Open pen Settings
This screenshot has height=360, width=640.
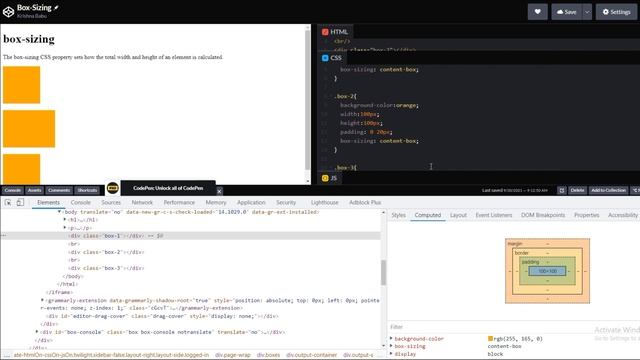click(x=616, y=12)
